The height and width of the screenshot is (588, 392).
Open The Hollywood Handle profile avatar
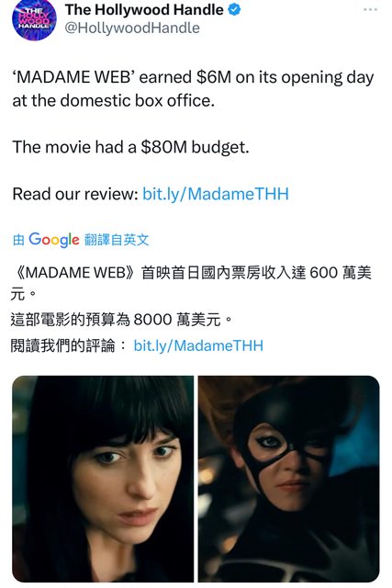click(34, 19)
